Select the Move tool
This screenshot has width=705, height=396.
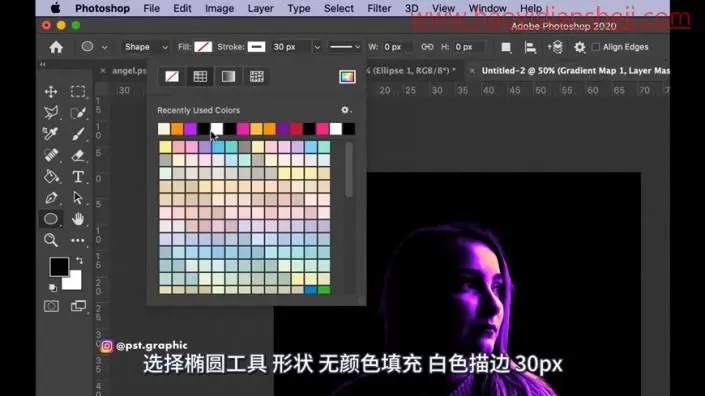51,91
